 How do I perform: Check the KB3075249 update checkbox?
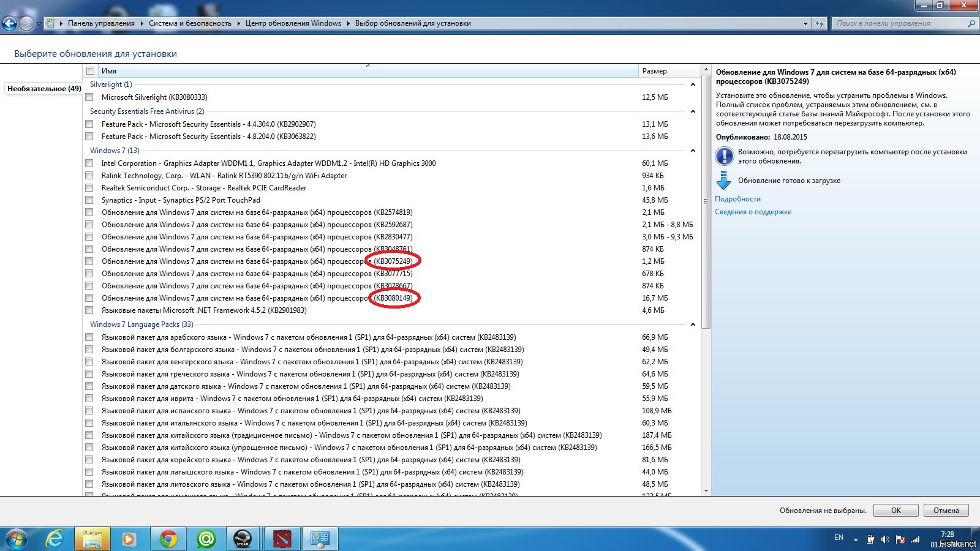coord(89,261)
